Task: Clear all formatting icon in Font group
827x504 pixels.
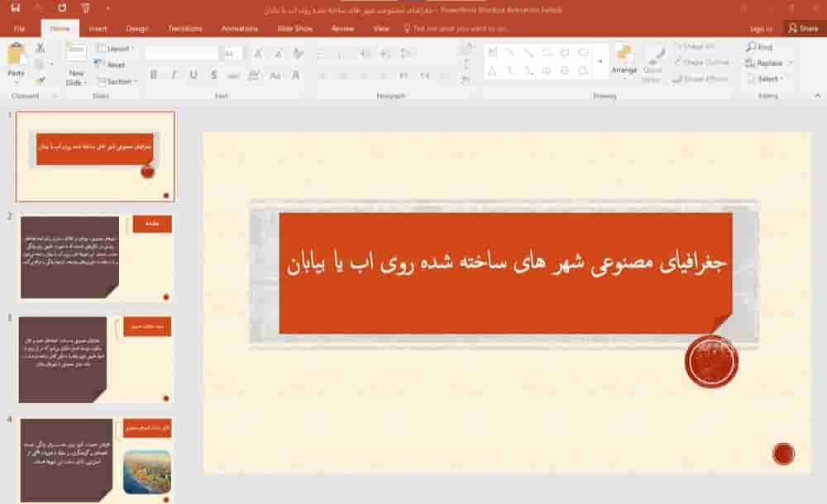Action: 298,53
